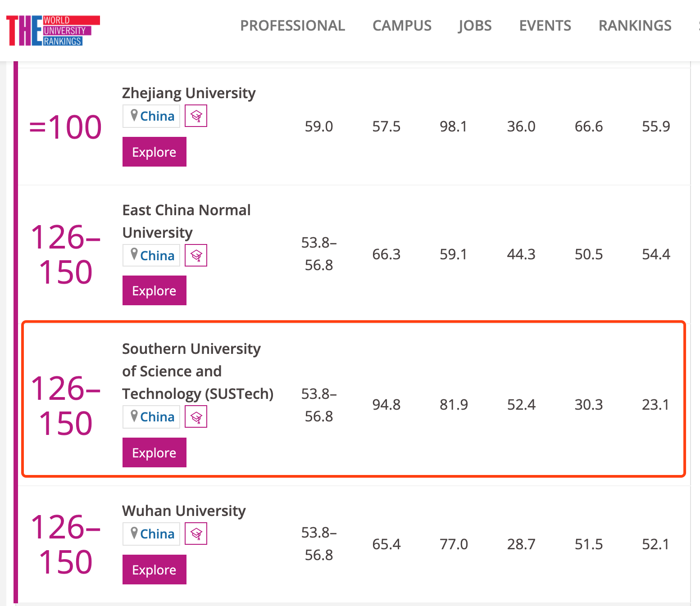700x606 pixels.
Task: Open the Rankings navigation item
Action: tap(635, 26)
